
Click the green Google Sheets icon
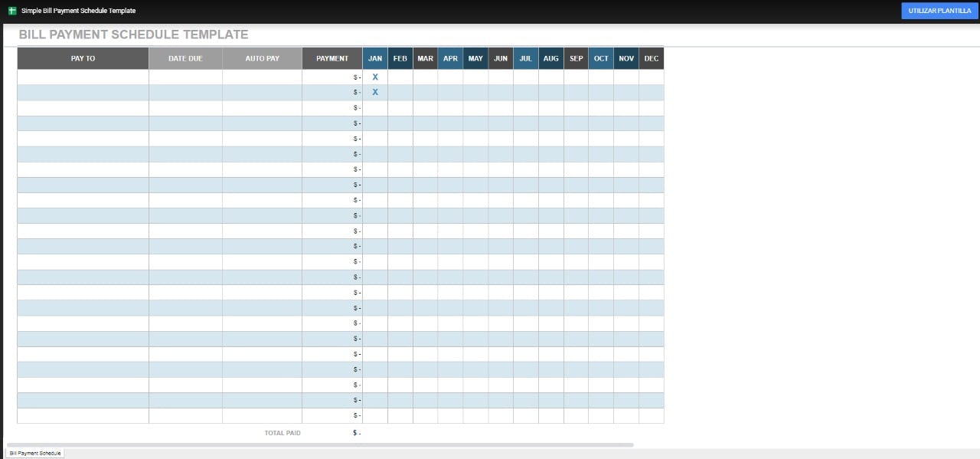pyautogui.click(x=12, y=11)
